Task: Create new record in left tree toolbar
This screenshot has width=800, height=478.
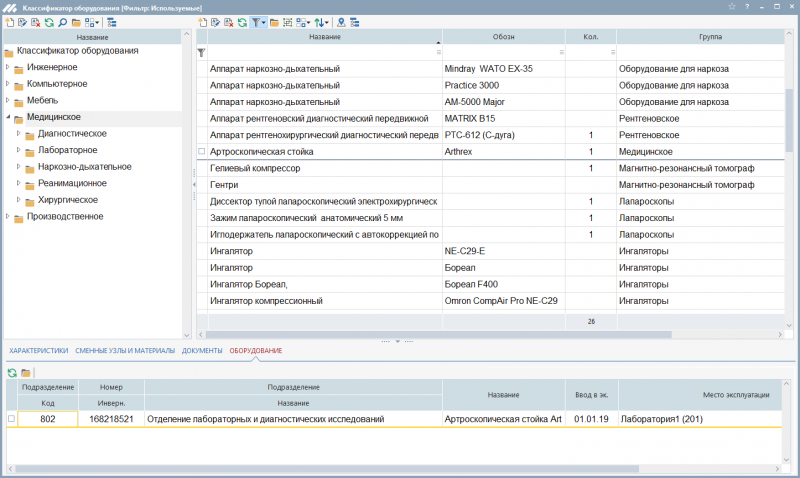Action: (x=10, y=21)
